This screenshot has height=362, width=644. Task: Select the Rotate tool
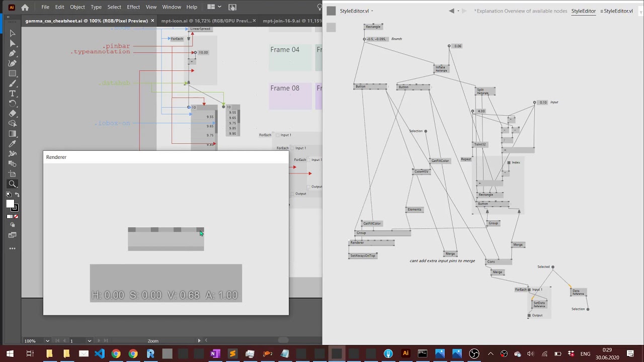click(13, 104)
